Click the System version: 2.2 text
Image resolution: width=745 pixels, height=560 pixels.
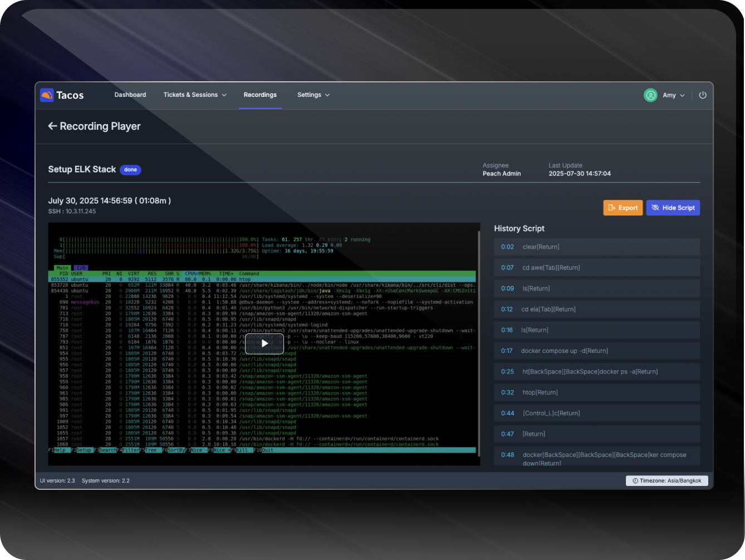point(106,480)
